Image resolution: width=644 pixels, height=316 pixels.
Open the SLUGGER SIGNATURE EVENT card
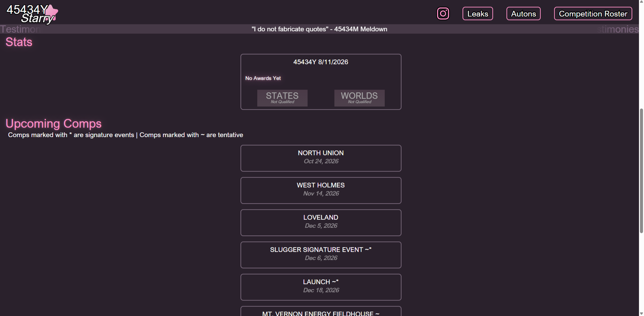pyautogui.click(x=321, y=255)
